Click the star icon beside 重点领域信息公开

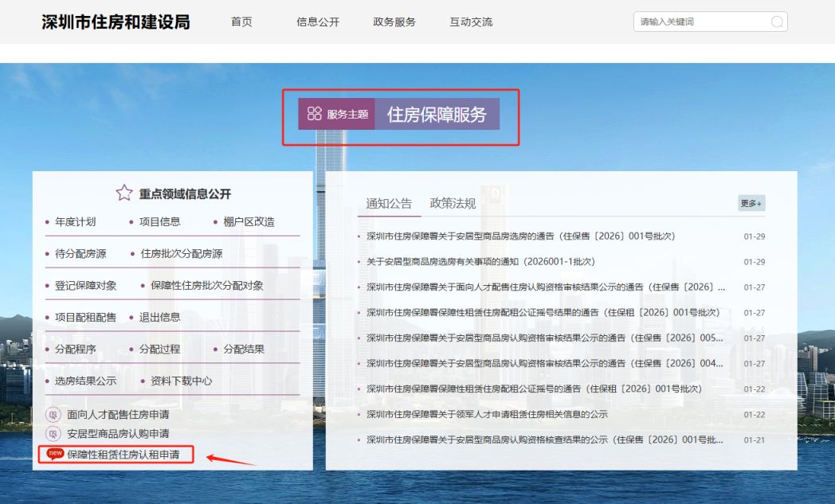click(x=124, y=193)
